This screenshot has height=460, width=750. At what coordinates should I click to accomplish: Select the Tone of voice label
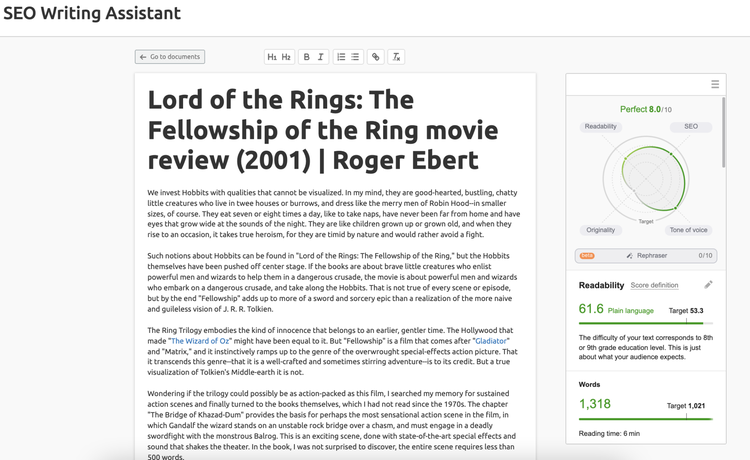click(x=688, y=230)
